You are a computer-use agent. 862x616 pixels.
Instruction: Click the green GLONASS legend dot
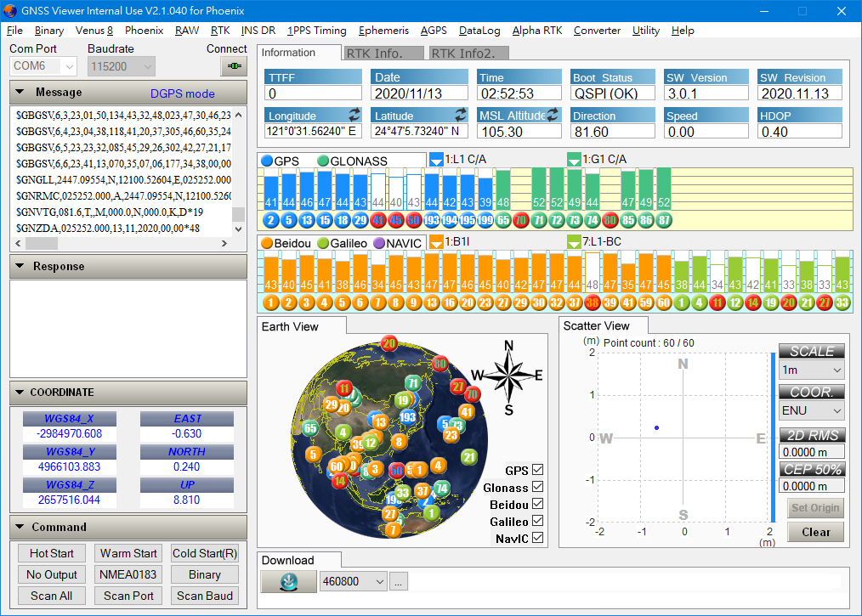[323, 161]
